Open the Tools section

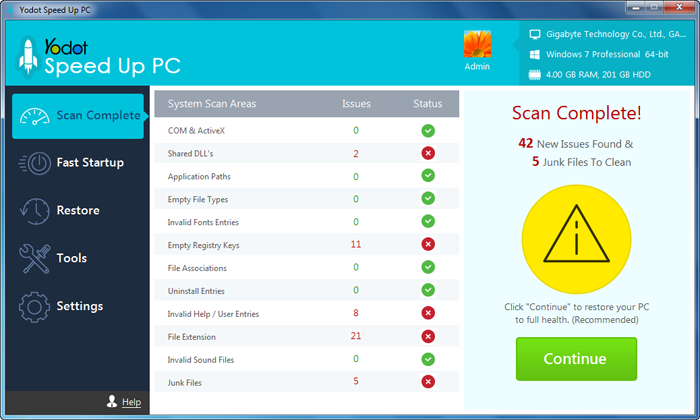point(72,259)
